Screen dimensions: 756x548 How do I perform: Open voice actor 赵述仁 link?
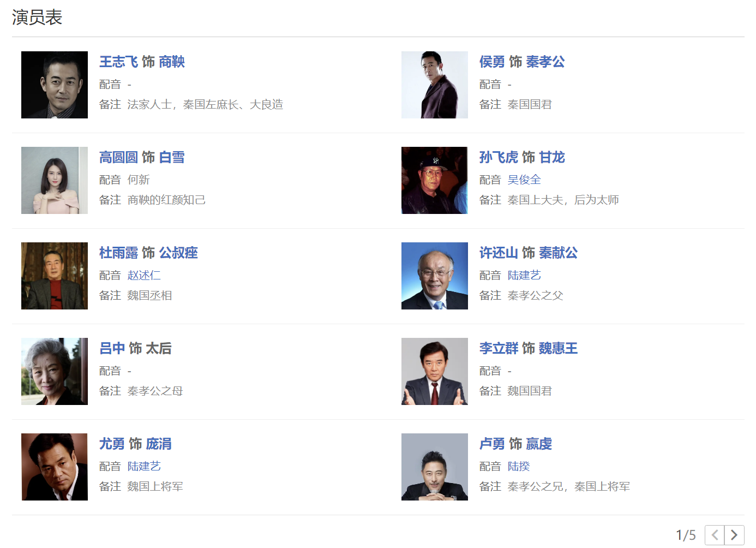tap(144, 276)
